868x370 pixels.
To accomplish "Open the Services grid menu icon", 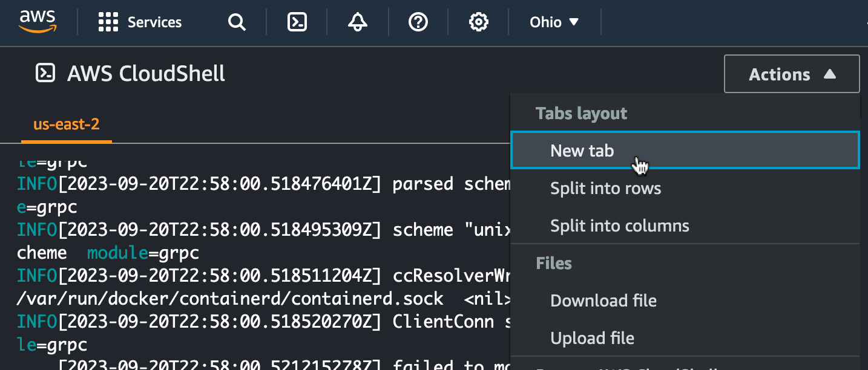I will click(108, 22).
